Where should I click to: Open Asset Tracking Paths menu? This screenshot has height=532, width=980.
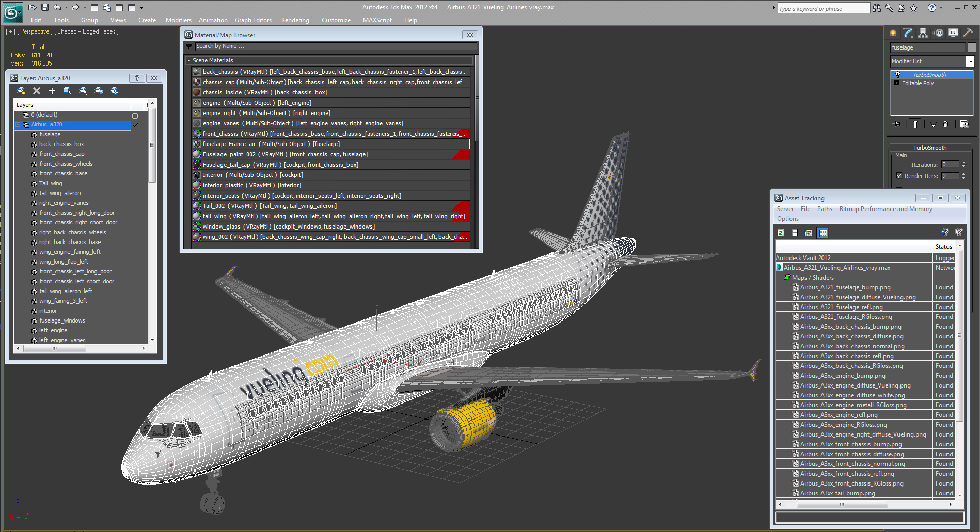[825, 209]
